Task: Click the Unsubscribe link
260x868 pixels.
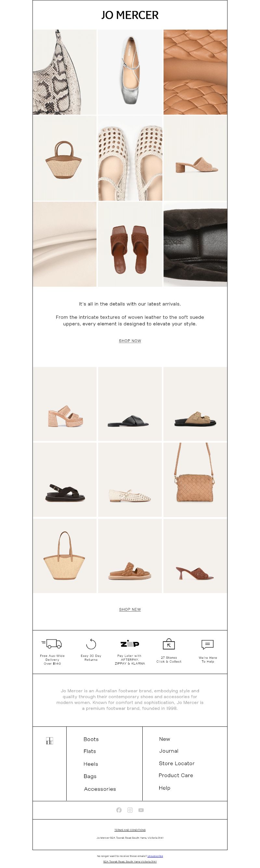Action: click(x=155, y=856)
